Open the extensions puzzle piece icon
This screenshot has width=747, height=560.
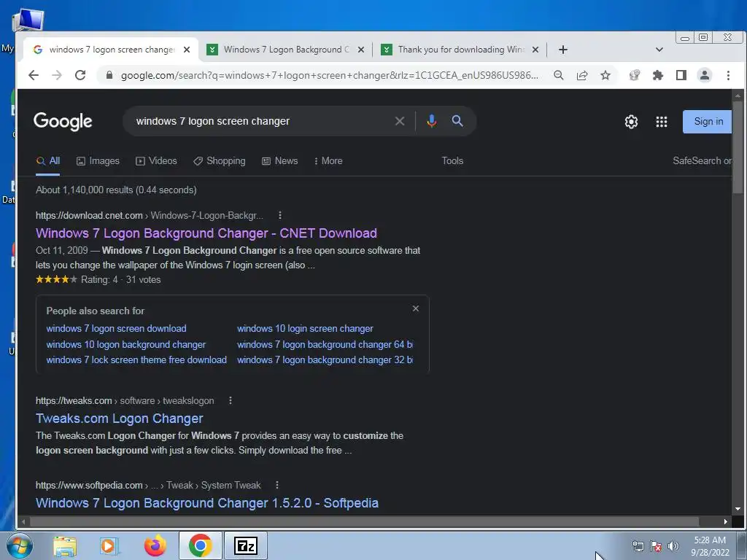(658, 75)
